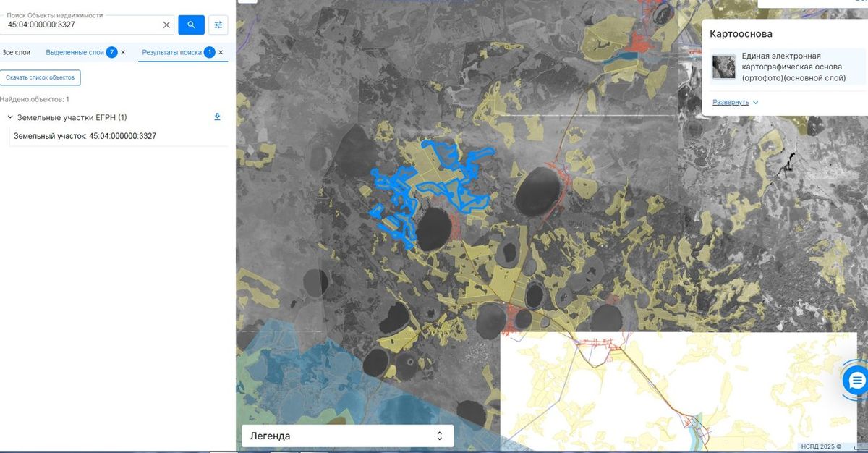Image resolution: width=868 pixels, height=453 pixels.
Task: Click the orthophoto base map thumbnail
Action: [724, 67]
